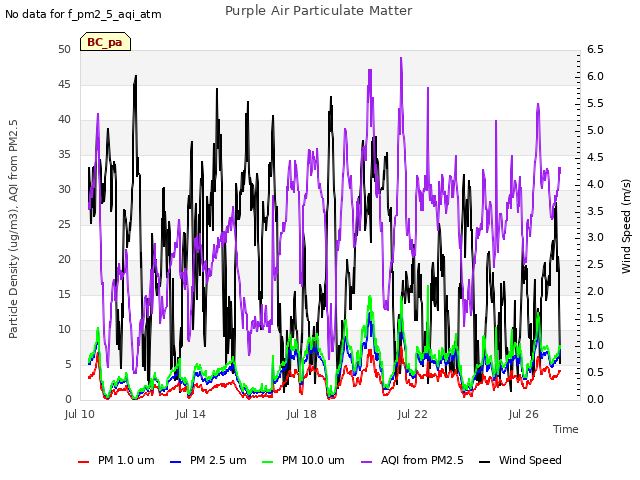Click the 0.0 wind speed tick label
Screen dimensions: 640x480
pyautogui.click(x=595, y=399)
